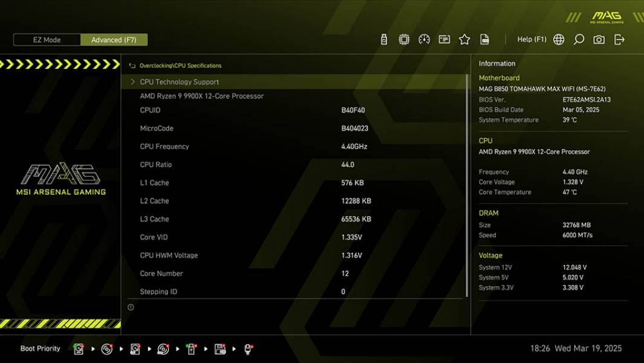
Task: Select the USB hard disk boot icon
Action: [x=135, y=349]
